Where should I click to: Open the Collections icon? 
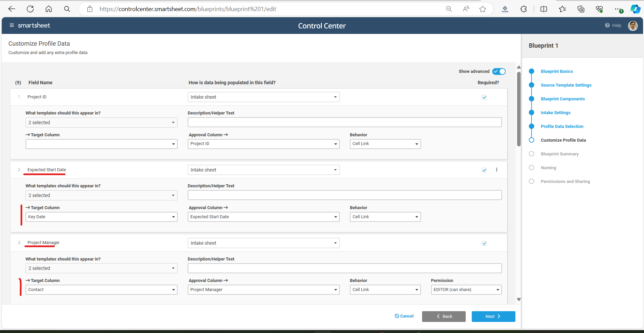tap(581, 9)
